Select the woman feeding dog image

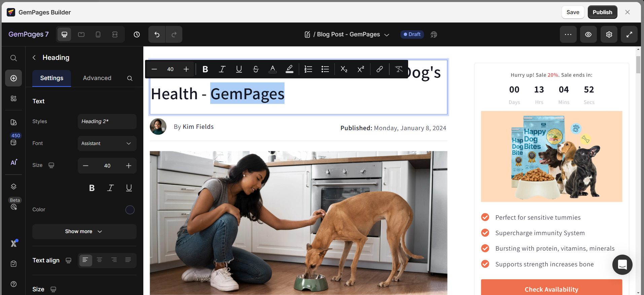click(298, 223)
